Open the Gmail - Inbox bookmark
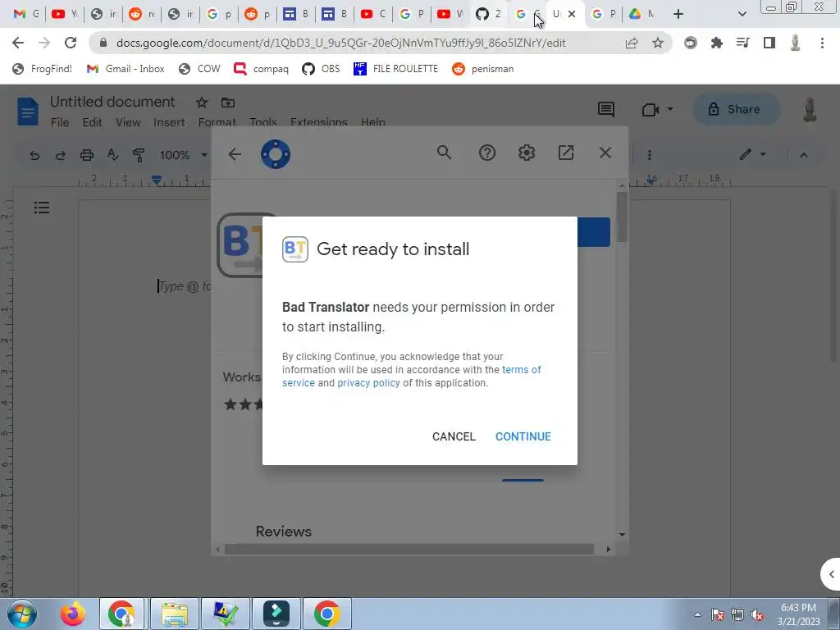This screenshot has height=630, width=840. (x=126, y=69)
